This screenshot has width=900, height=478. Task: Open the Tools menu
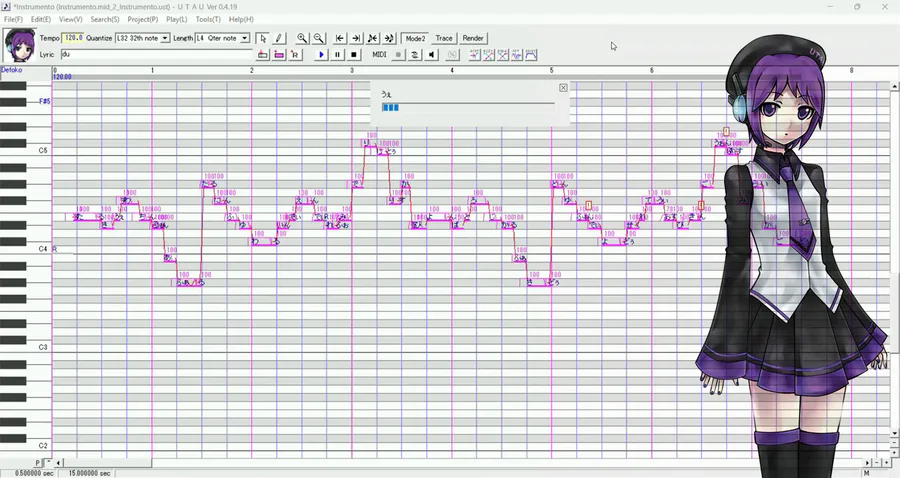(208, 20)
